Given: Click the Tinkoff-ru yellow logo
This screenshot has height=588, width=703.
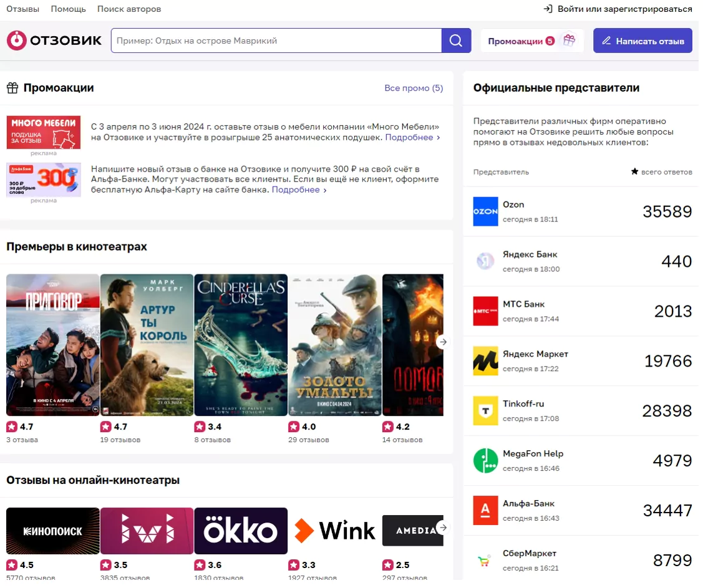Looking at the screenshot, I should pos(488,413).
